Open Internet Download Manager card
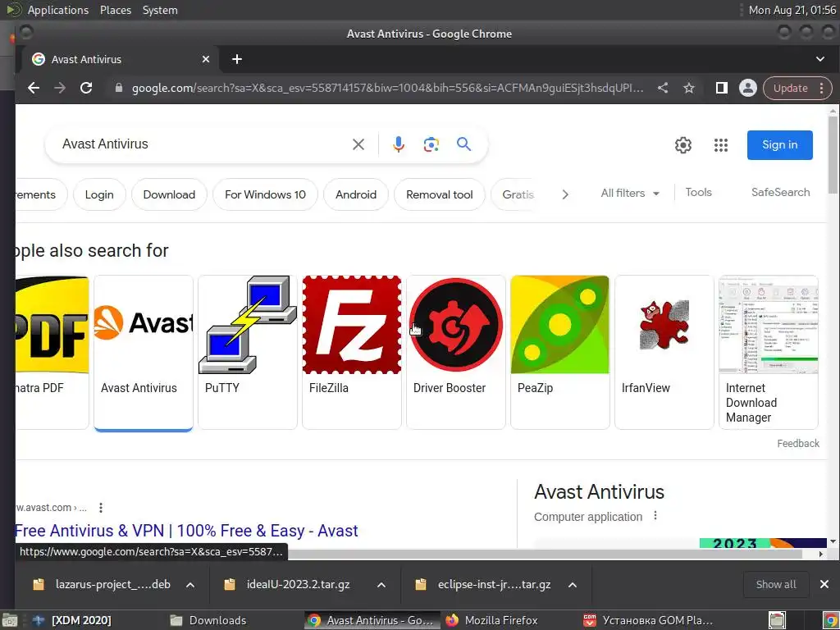Screen dimensions: 840x630 pyautogui.click(x=768, y=352)
